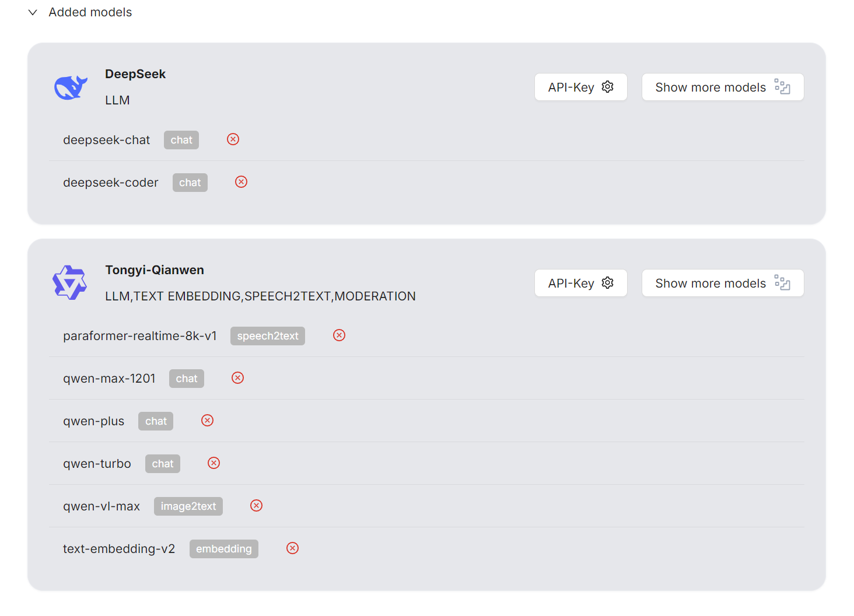
Task: Delete the qwen-plus model
Action: coord(207,421)
